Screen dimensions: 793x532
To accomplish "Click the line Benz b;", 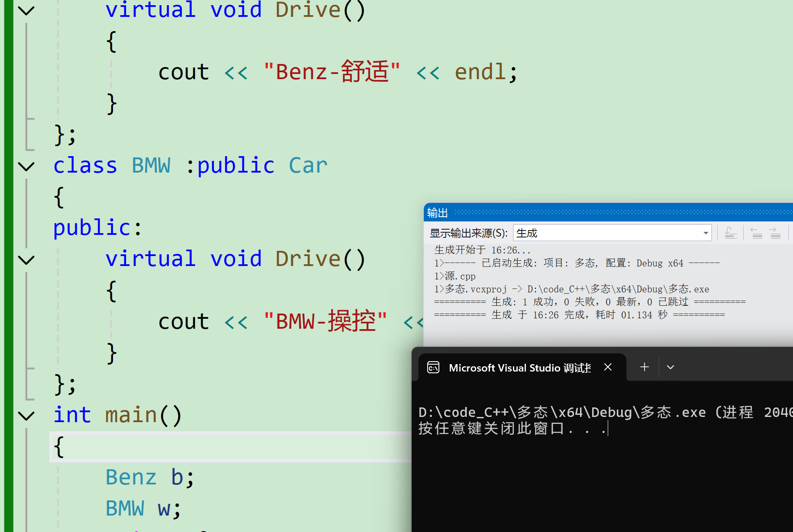I will (x=150, y=478).
